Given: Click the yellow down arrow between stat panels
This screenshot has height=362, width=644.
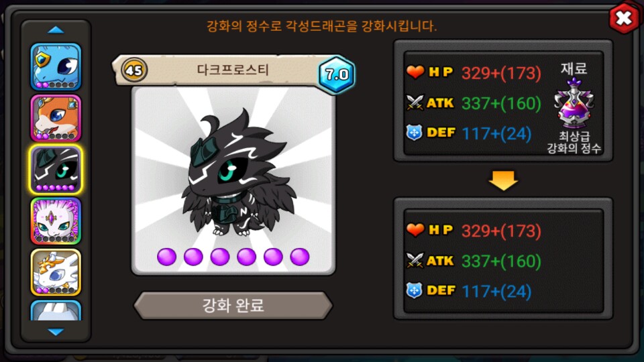Looking at the screenshot, I should pyautogui.click(x=503, y=180).
